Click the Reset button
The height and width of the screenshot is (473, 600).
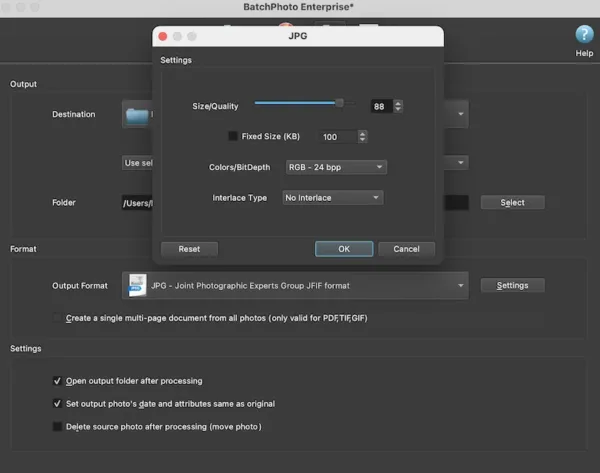pos(189,249)
